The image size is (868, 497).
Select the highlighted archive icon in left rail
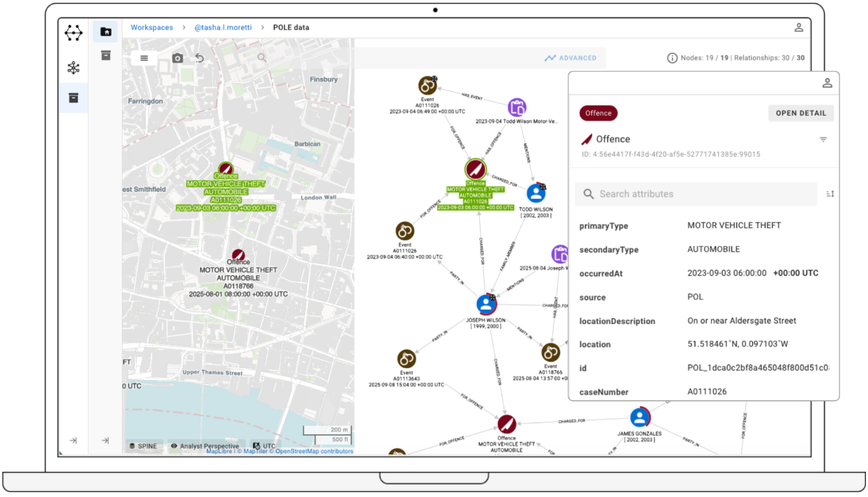coord(73,98)
